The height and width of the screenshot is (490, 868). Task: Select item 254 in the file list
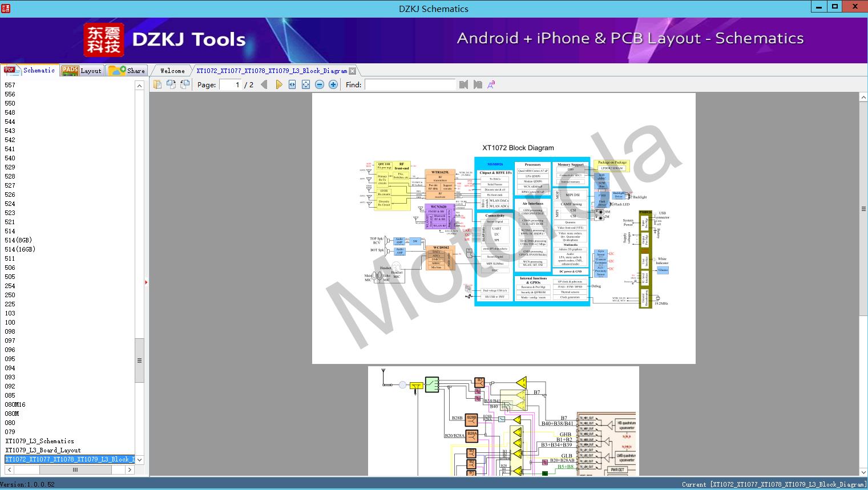coord(10,286)
